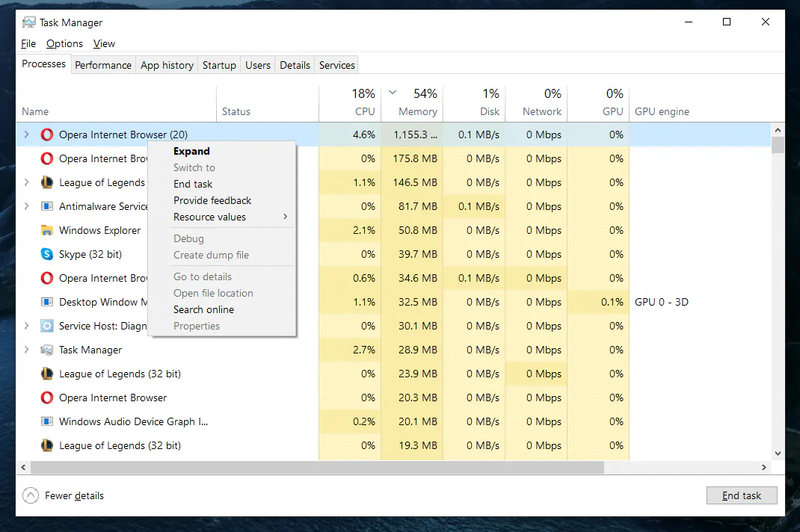This screenshot has width=800, height=532.
Task: Click the End task button at the window bottom
Action: pos(742,496)
